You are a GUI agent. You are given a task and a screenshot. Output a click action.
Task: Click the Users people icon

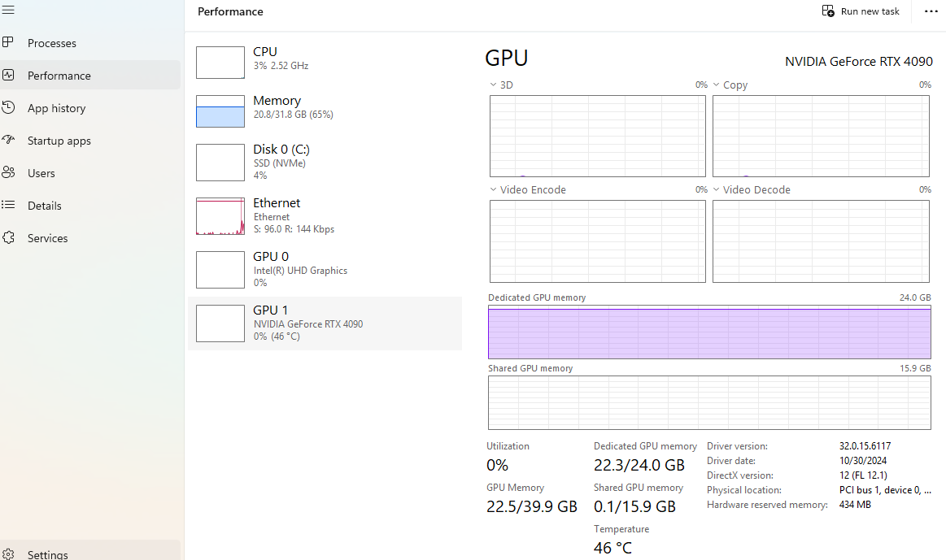pos(8,172)
